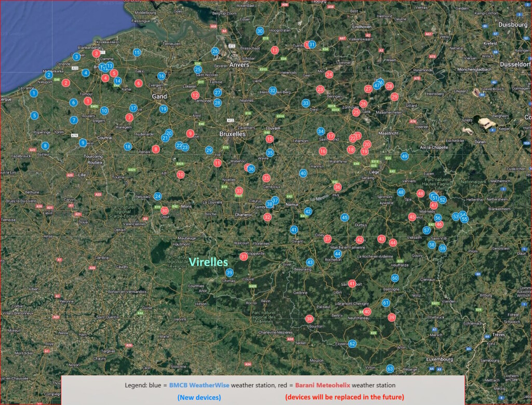Click the Bruxelles city label

pyautogui.click(x=232, y=134)
